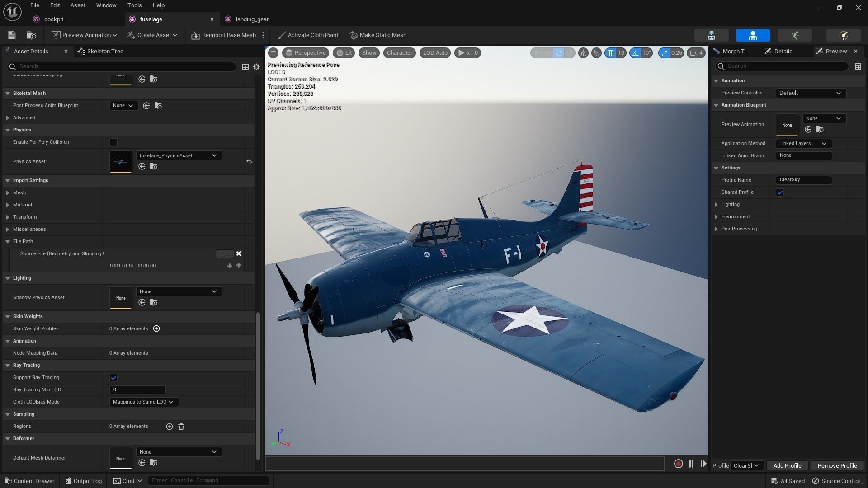
Task: Open the Skeleton editor mode icon
Action: 711,35
